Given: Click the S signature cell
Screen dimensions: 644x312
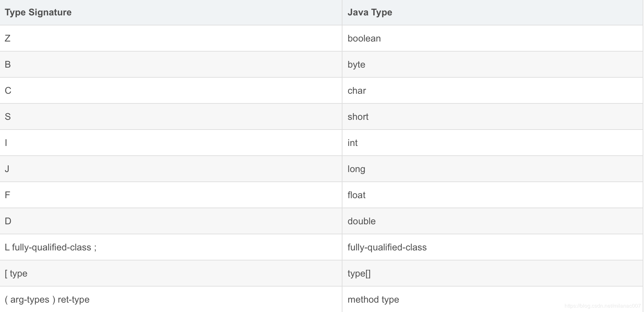Looking at the screenshot, I should [x=8, y=117].
